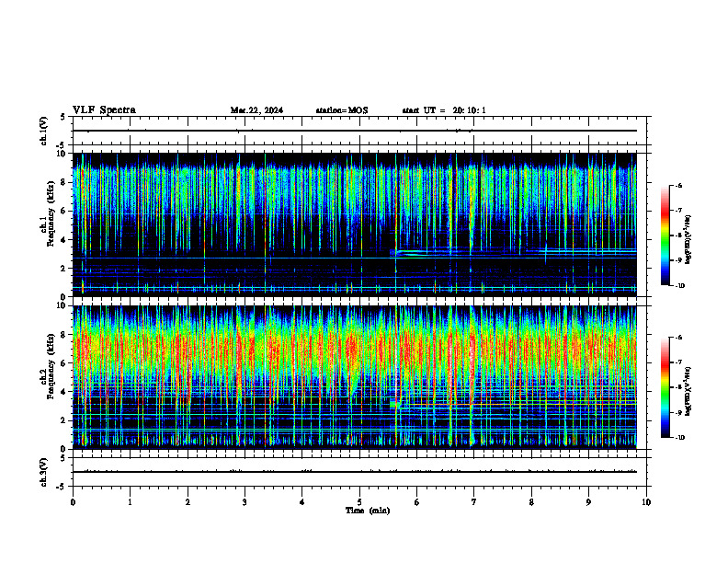This screenshot has width=728, height=563.
Task: Click the "station=MOS" header label
Action: point(342,110)
